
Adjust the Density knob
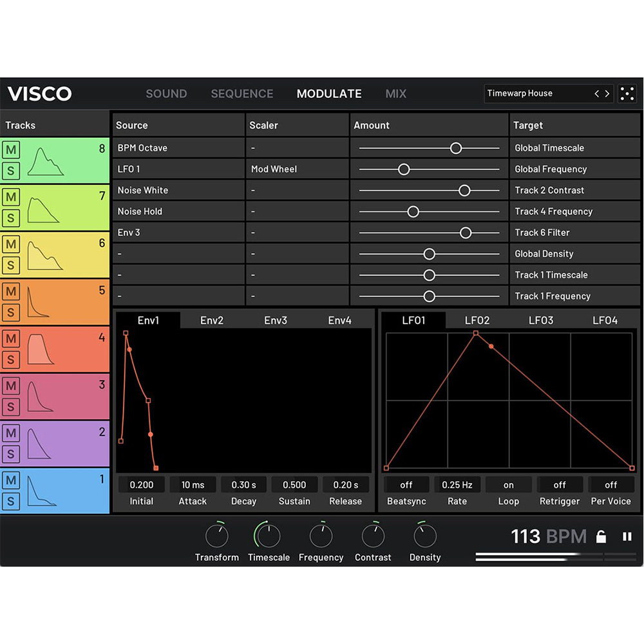(x=425, y=535)
